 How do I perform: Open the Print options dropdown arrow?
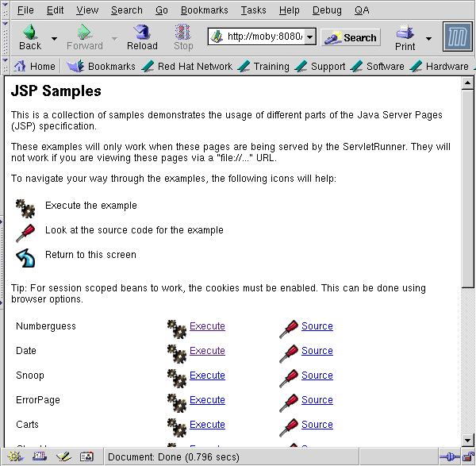tap(428, 38)
